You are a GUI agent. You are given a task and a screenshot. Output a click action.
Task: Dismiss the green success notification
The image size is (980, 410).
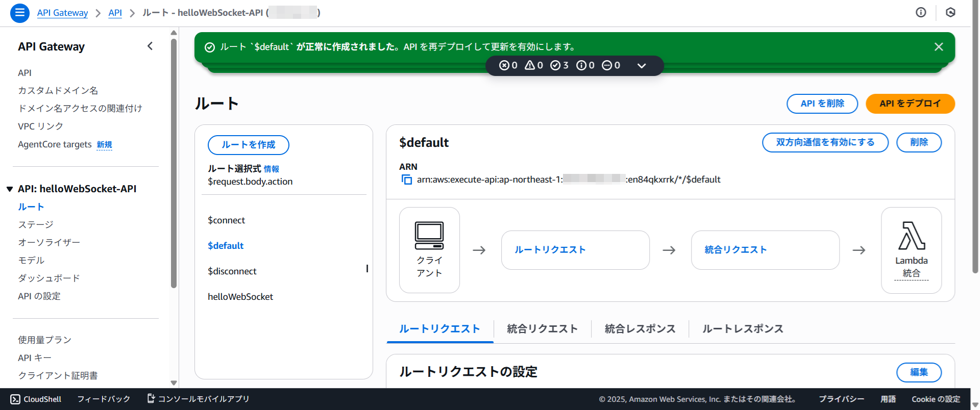click(938, 47)
